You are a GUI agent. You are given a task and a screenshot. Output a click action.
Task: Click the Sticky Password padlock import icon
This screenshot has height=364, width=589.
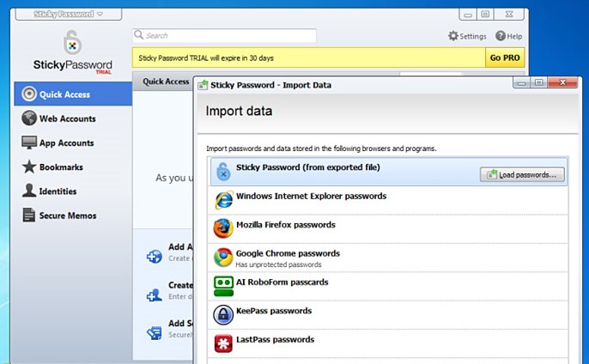pyautogui.click(x=223, y=172)
